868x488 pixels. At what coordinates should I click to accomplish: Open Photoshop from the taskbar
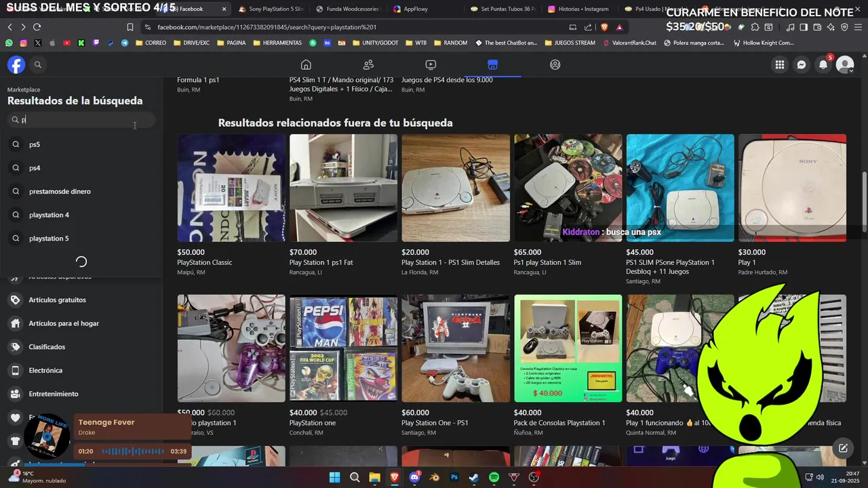454,477
